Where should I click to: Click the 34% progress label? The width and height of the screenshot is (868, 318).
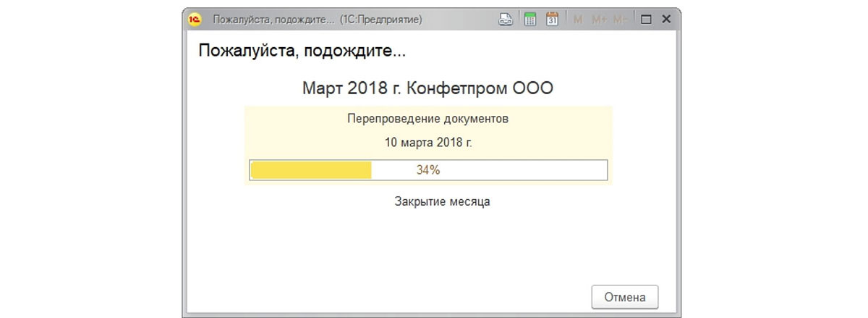pyautogui.click(x=428, y=170)
